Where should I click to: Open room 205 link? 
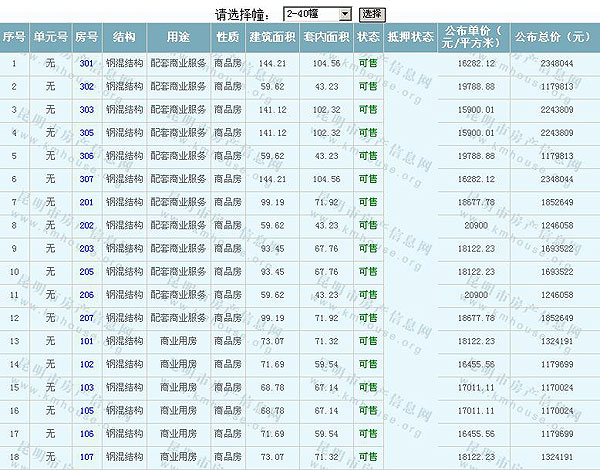click(86, 271)
